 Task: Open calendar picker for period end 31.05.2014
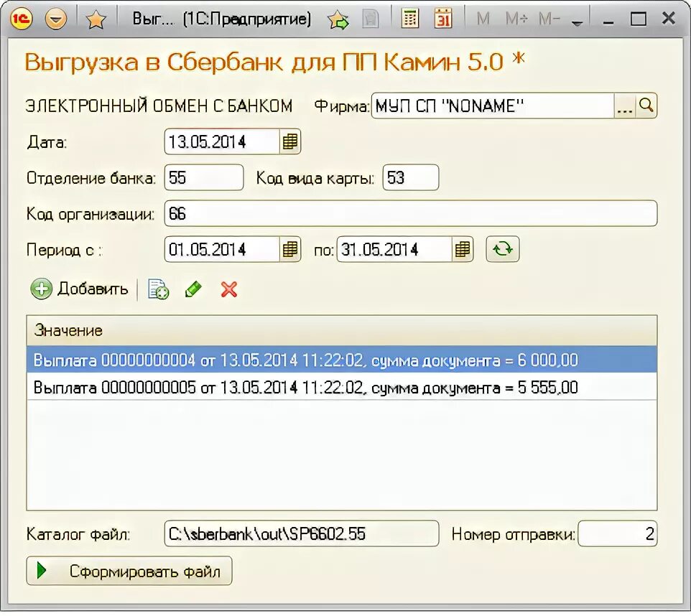coord(463,249)
